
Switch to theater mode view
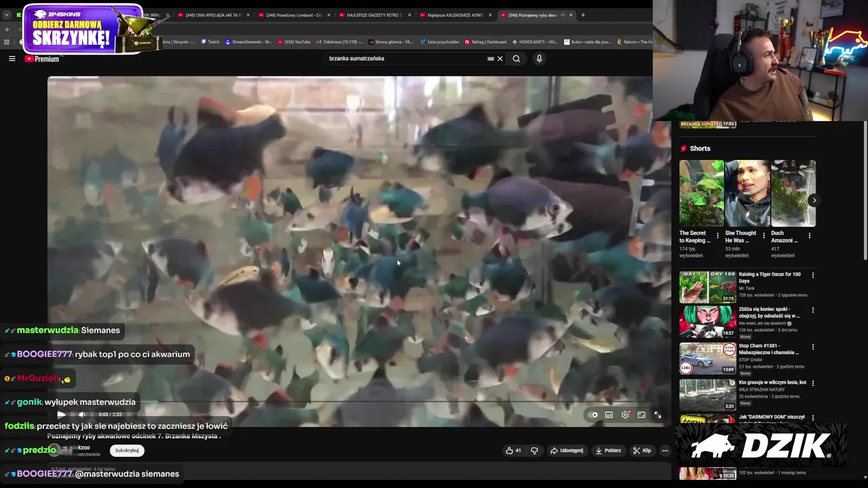pos(642,415)
